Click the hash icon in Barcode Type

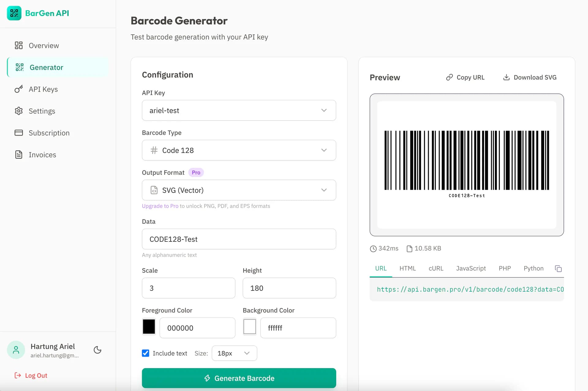[x=154, y=150]
